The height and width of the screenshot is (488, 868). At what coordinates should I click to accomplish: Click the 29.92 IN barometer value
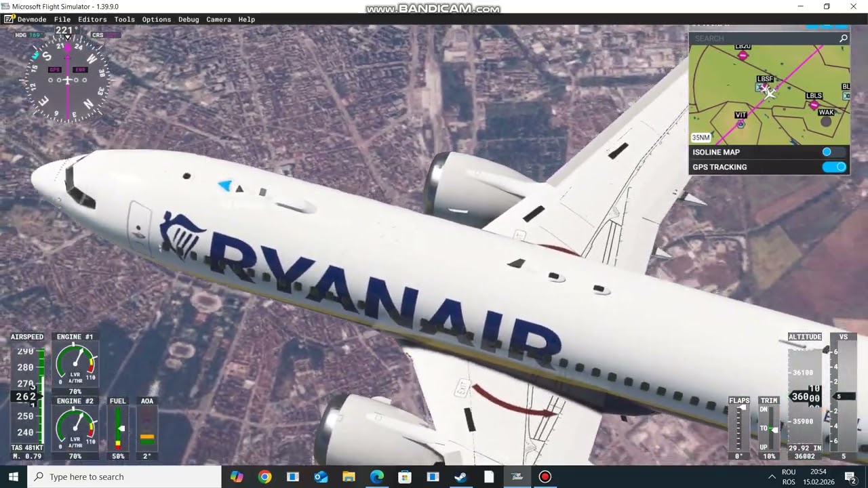point(804,448)
